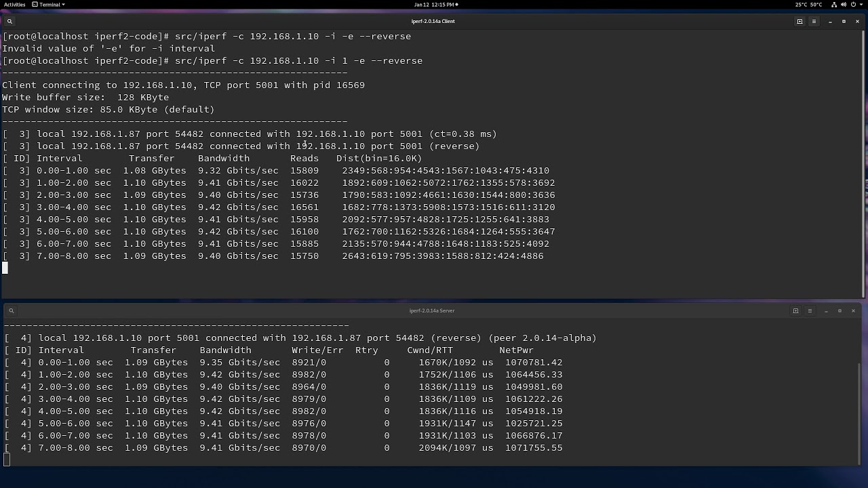Click '(peer 2.0.14-alpha)' text in Server
This screenshot has height=488, width=868.
pos(542,338)
